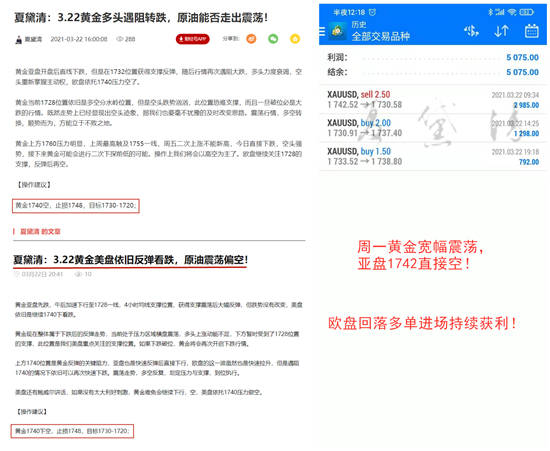Open the hamburger menu in trading app
Viewport: 550px width, 451px height.
point(322,31)
